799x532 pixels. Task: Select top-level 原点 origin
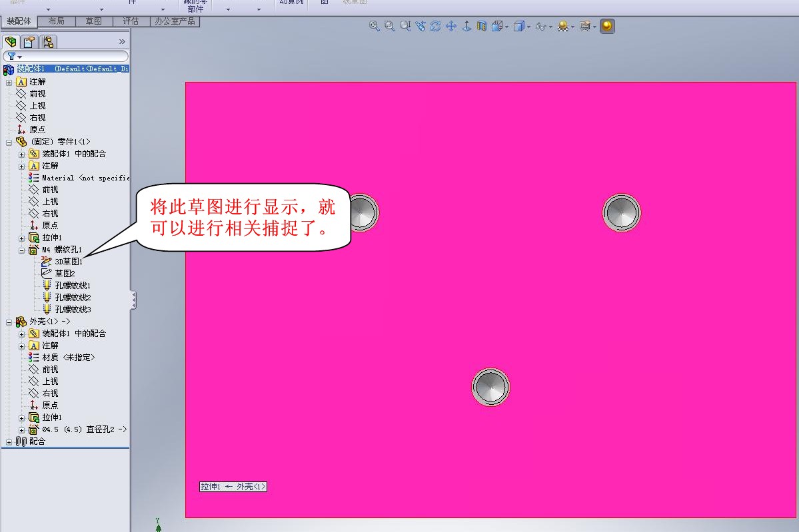[x=37, y=129]
